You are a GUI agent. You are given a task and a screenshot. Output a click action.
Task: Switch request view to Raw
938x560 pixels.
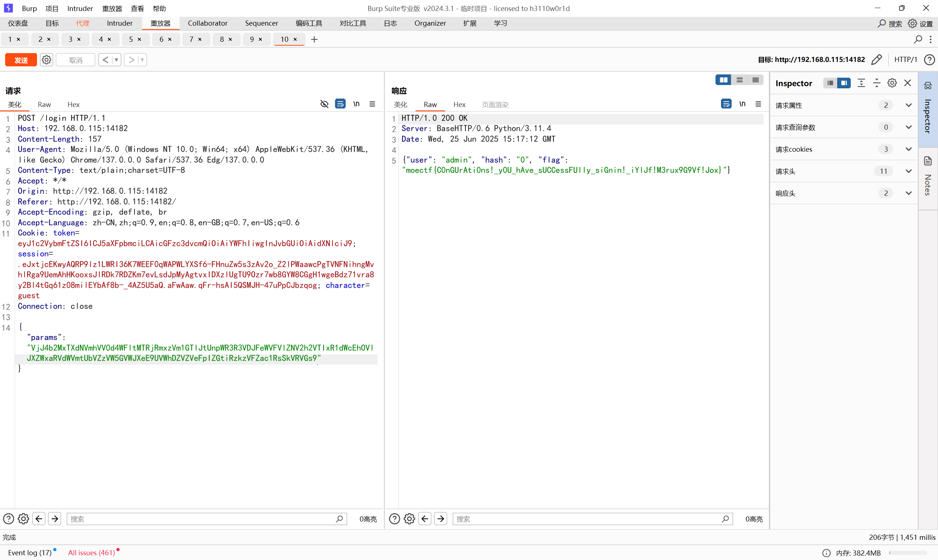click(44, 104)
